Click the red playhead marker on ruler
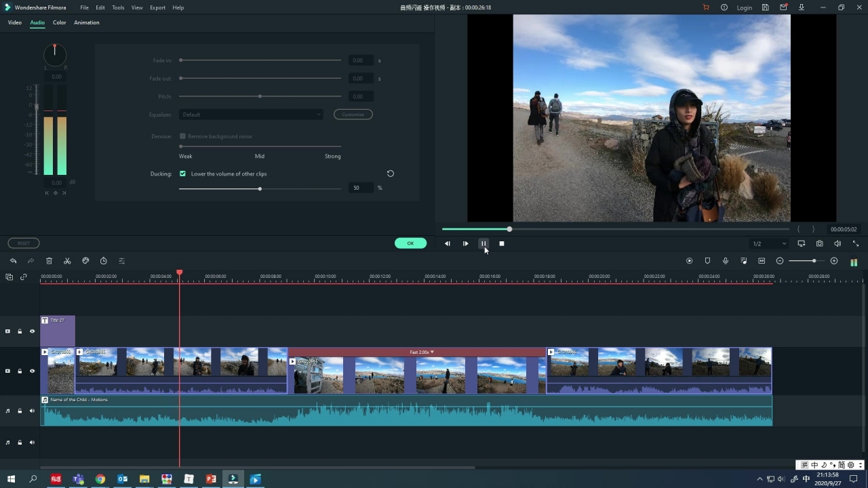The height and width of the screenshot is (488, 868). tap(180, 272)
